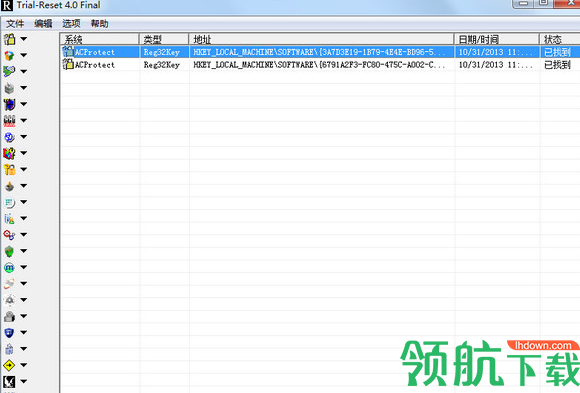The width and height of the screenshot is (580, 393).
Task: Expand arrow next to green shield icon
Action: tap(23, 251)
